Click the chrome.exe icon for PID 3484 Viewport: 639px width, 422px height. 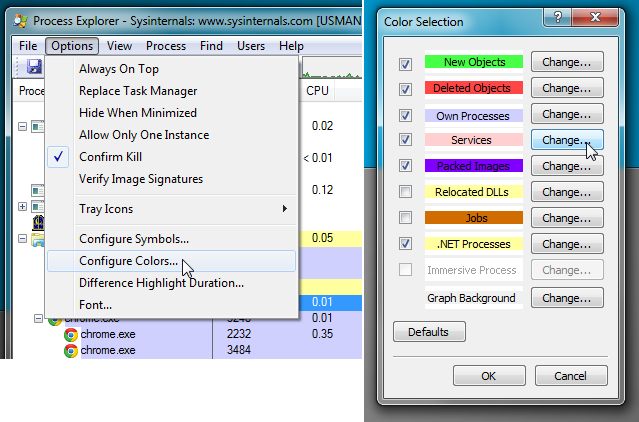[71, 351]
